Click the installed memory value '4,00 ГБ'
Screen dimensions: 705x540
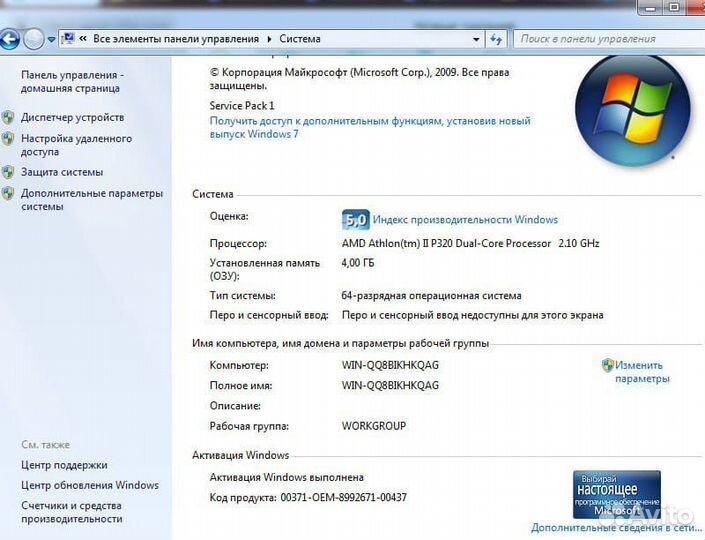358,263
